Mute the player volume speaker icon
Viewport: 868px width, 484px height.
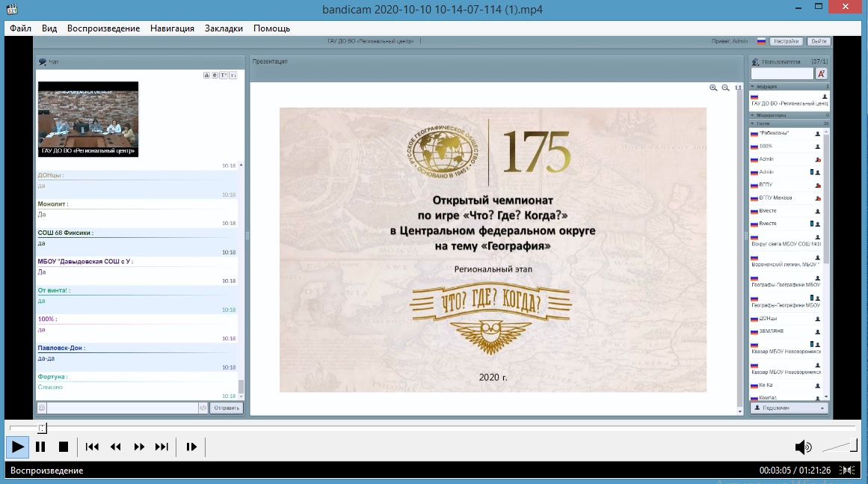[803, 447]
